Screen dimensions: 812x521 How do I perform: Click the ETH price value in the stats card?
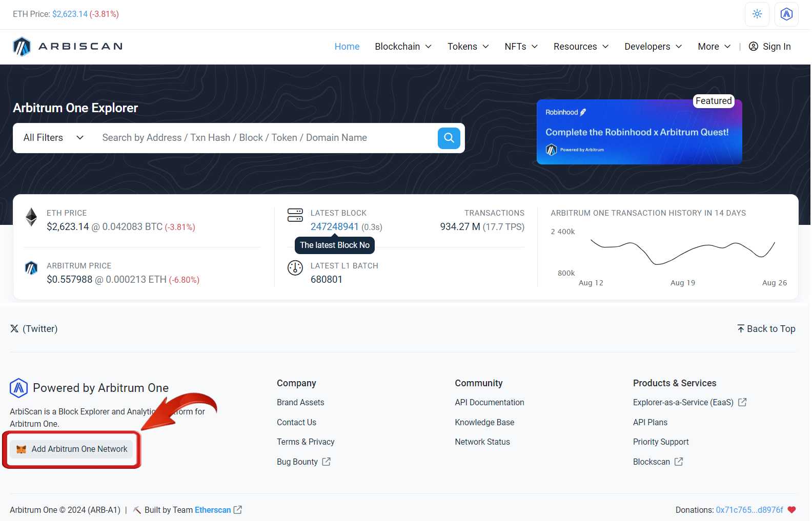(x=68, y=227)
